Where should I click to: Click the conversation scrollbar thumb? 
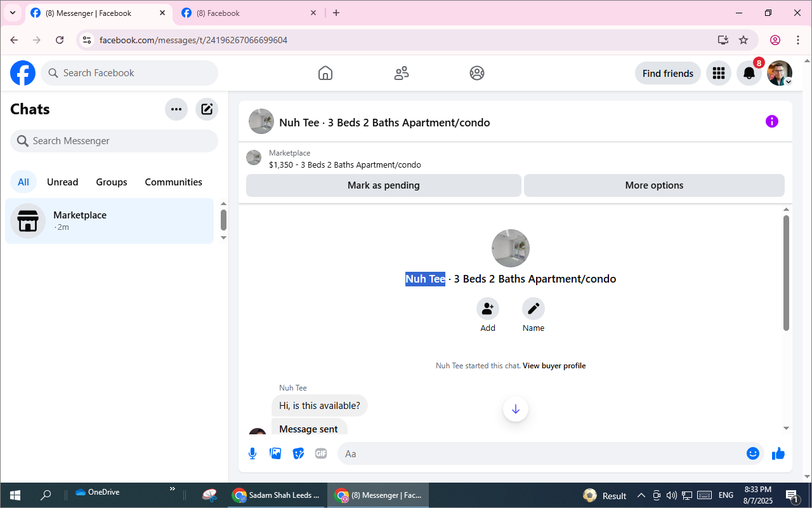pos(787,273)
